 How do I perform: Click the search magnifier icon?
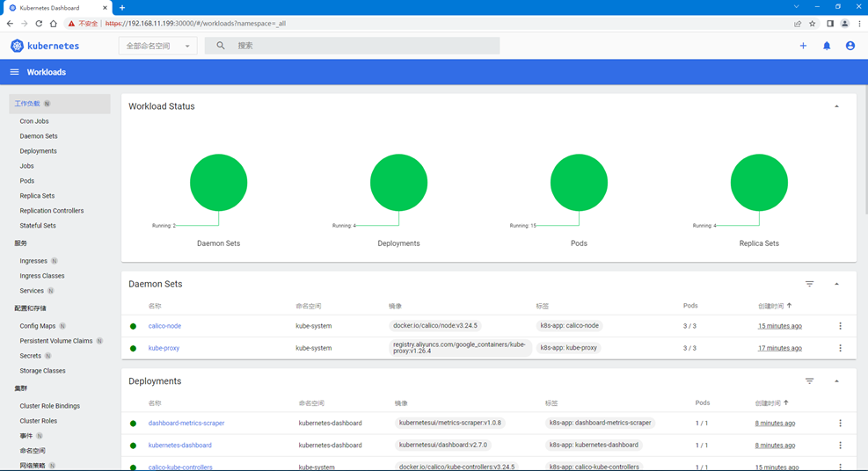click(x=221, y=46)
